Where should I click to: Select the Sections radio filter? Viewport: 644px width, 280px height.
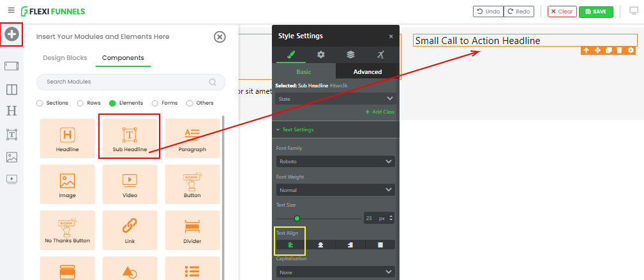tap(40, 103)
